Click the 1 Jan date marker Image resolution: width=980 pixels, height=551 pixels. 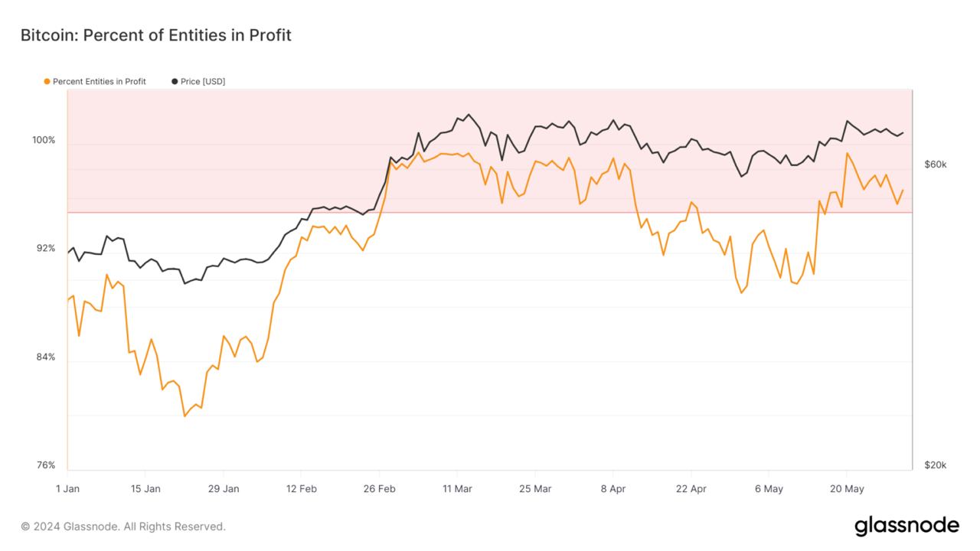pyautogui.click(x=67, y=488)
